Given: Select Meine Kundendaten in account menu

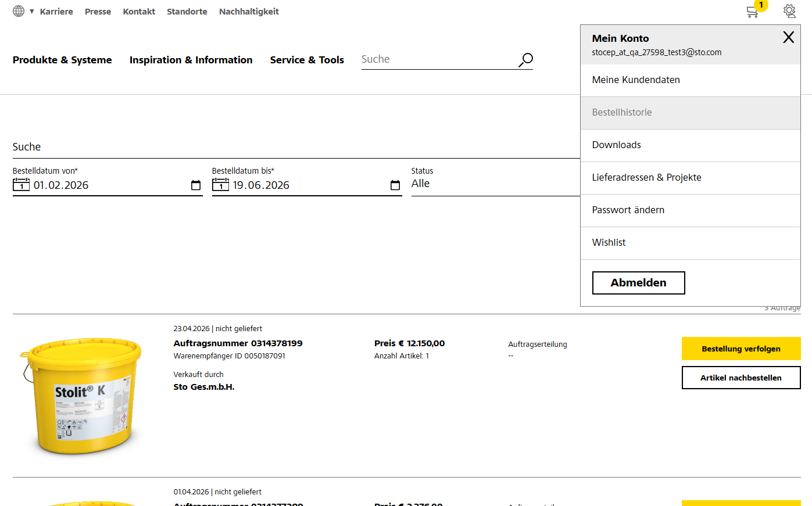Looking at the screenshot, I should click(x=691, y=80).
